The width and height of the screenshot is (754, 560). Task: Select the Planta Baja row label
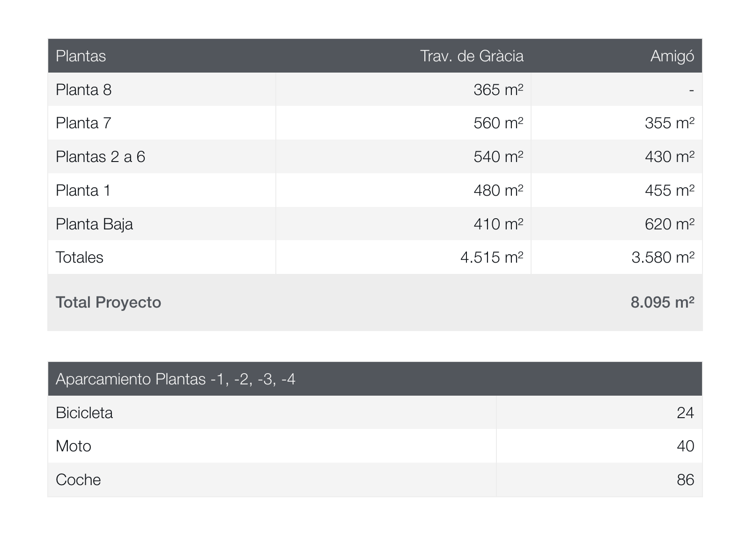coord(94,224)
